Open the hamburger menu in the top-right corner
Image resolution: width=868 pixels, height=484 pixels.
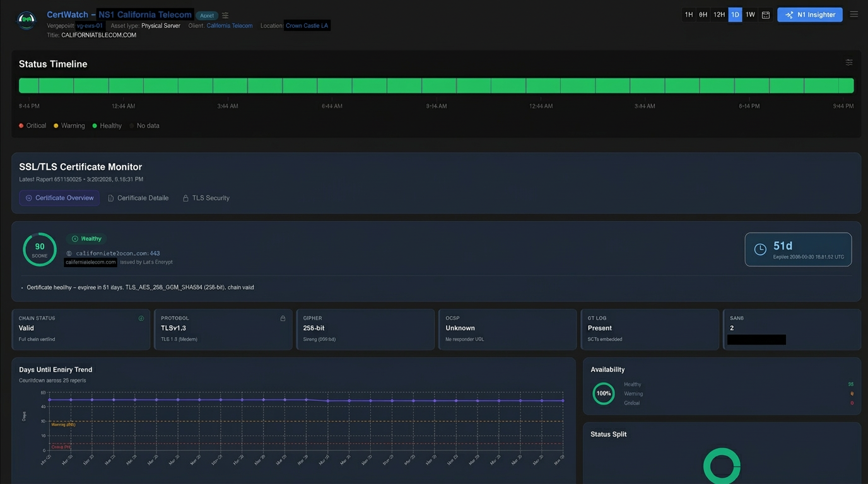click(853, 14)
